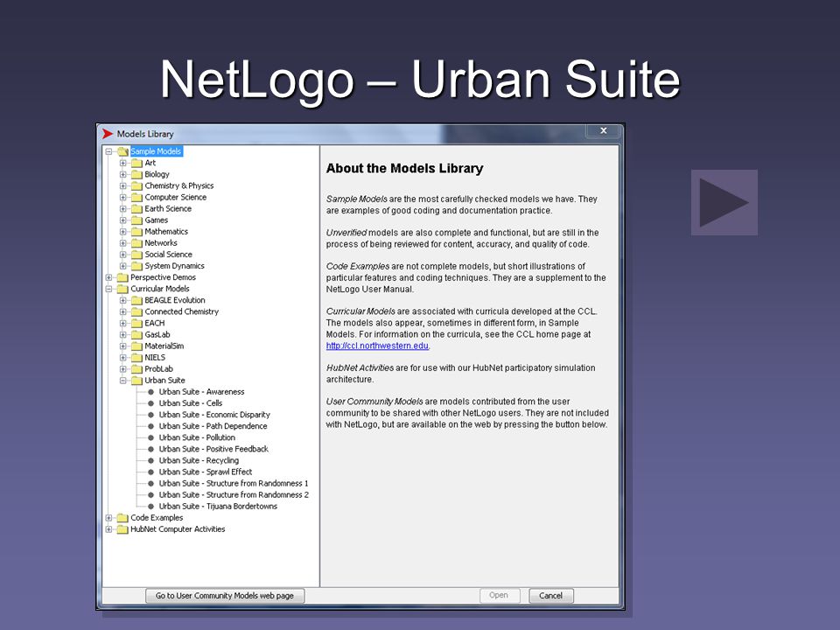Viewport: 840px width, 630px height.
Task: Select the System Dynamics label
Action: 174,266
